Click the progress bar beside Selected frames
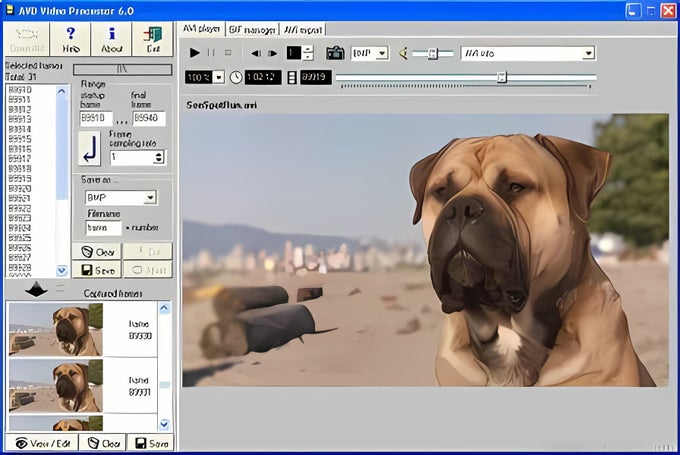This screenshot has height=455, width=680. [x=122, y=69]
